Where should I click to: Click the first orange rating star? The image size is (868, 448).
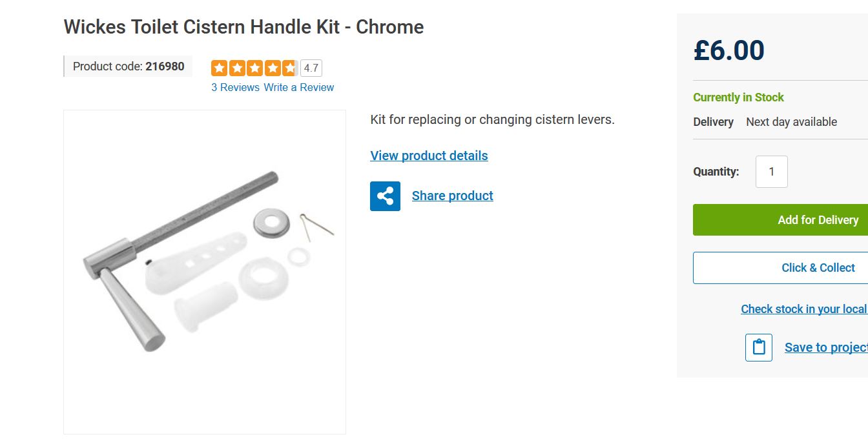(219, 68)
